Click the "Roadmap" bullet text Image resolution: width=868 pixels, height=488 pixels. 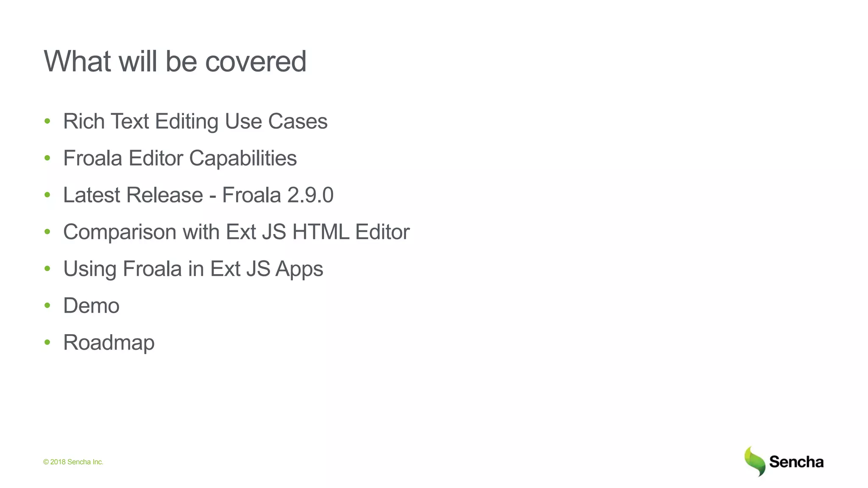[108, 343]
